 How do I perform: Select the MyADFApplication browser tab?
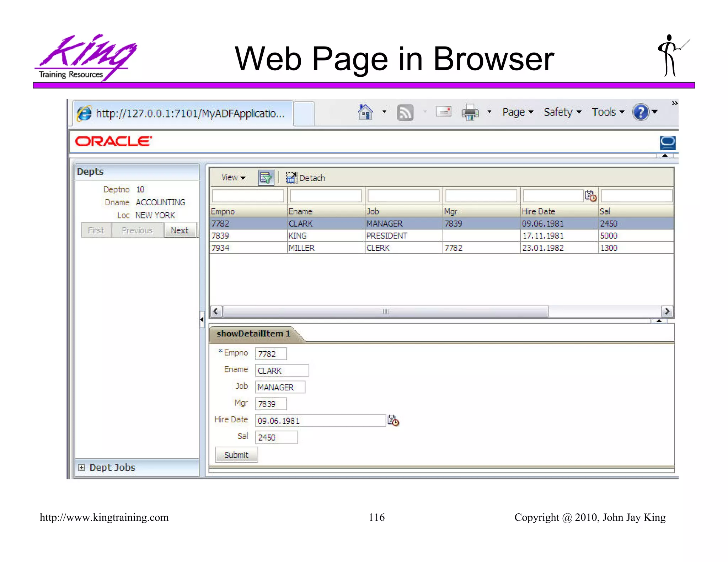coord(183,113)
